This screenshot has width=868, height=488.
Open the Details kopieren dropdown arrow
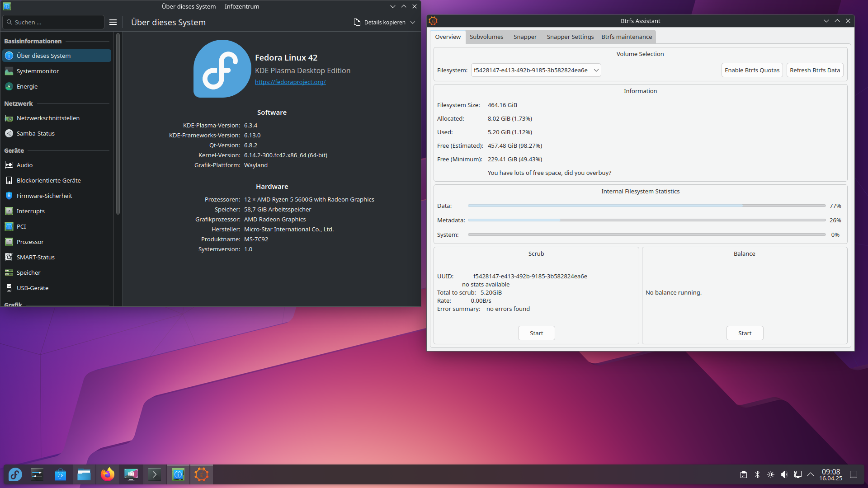(413, 22)
